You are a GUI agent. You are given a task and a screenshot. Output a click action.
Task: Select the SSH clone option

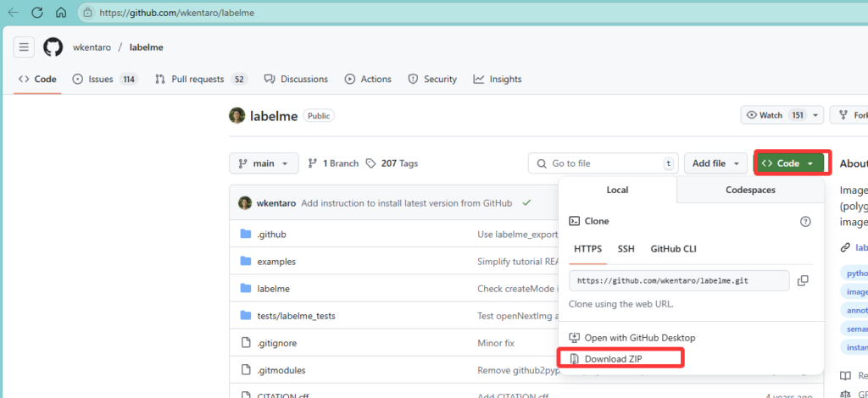pyautogui.click(x=626, y=249)
